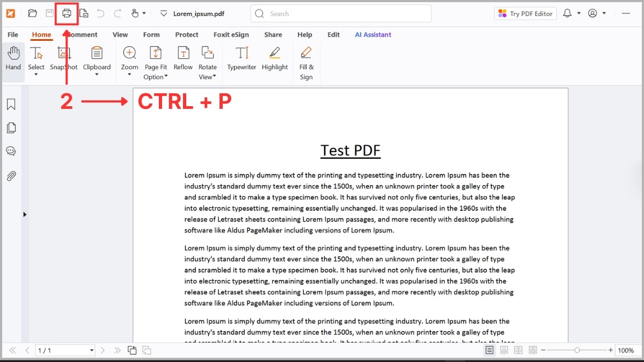The width and height of the screenshot is (644, 362).
Task: Switch to the Protect tab
Action: [187, 34]
